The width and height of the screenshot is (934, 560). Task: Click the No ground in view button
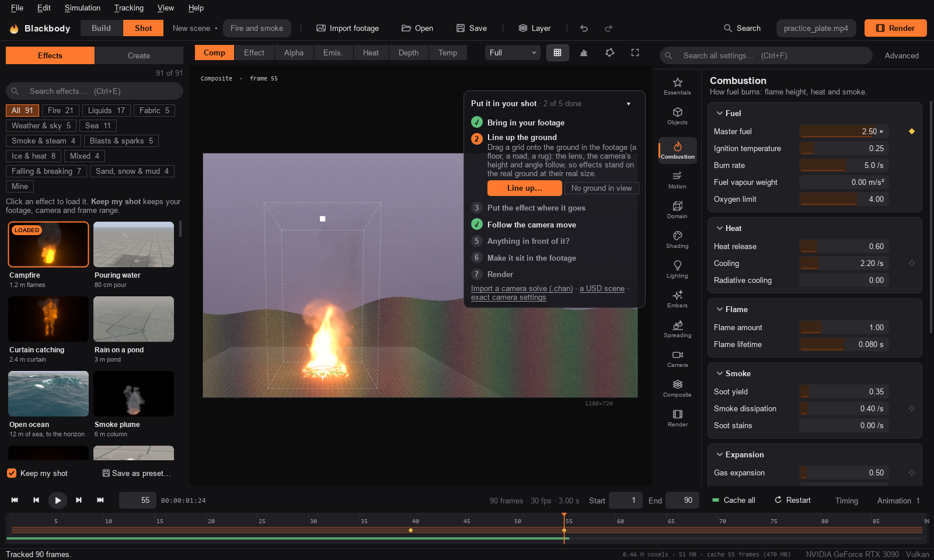pos(601,188)
